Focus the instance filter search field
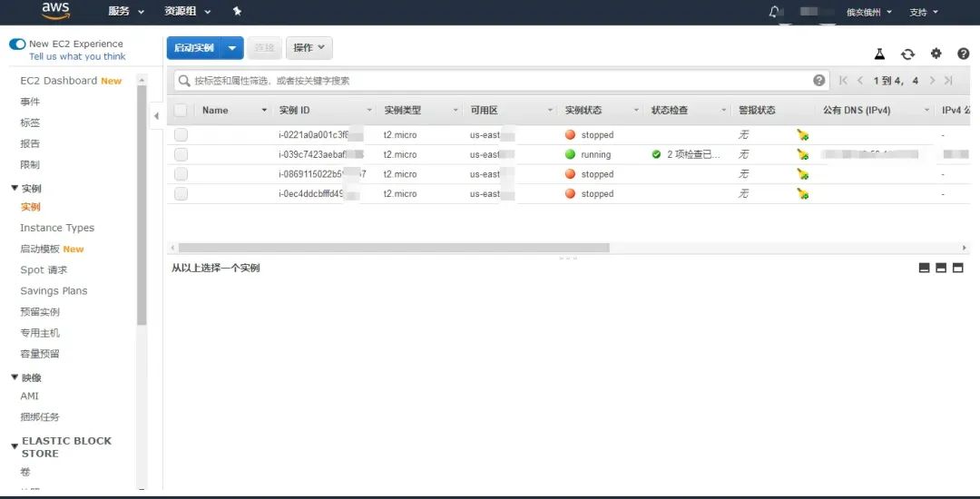Image resolution: width=980 pixels, height=499 pixels. pyautogui.click(x=501, y=80)
